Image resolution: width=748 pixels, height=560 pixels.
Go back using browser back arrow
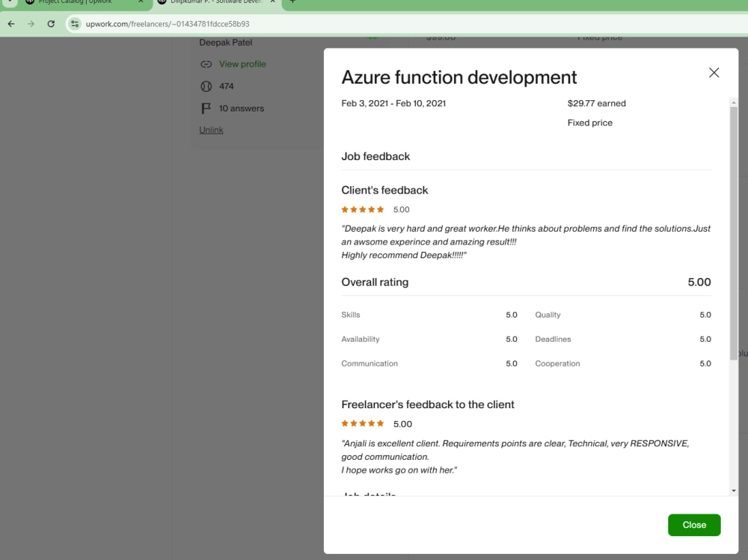pos(11,24)
